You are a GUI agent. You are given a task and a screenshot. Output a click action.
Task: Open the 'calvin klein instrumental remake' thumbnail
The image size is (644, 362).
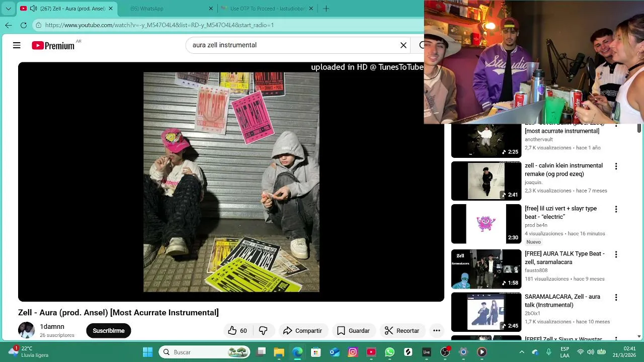486,181
